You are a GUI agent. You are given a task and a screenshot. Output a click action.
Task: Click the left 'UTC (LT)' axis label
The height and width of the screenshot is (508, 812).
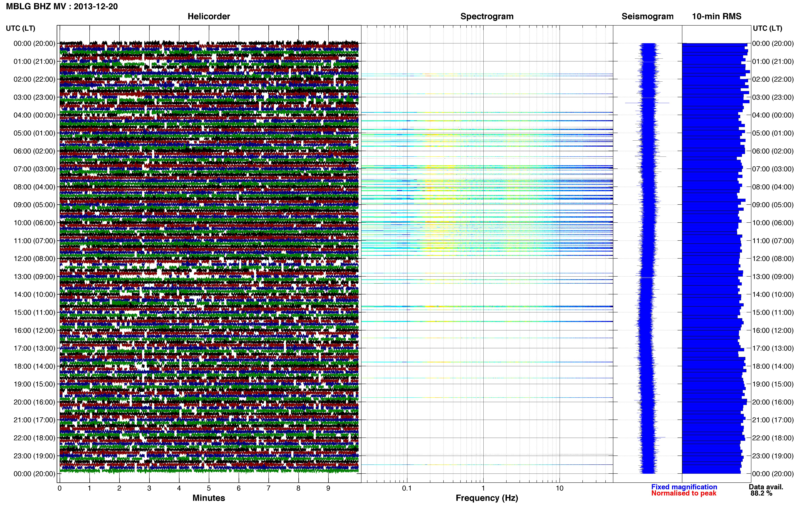click(x=21, y=28)
